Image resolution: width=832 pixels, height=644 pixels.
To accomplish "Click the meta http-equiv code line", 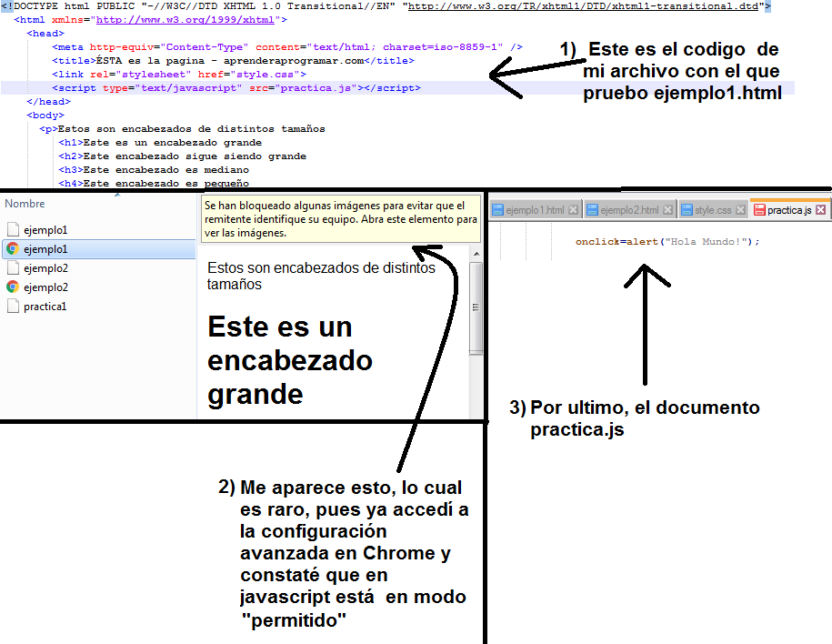I will click(x=287, y=46).
